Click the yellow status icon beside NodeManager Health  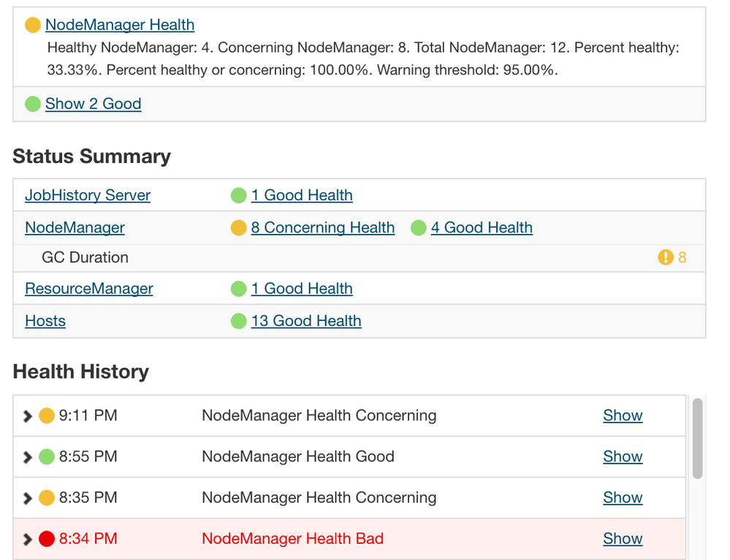pos(33,25)
